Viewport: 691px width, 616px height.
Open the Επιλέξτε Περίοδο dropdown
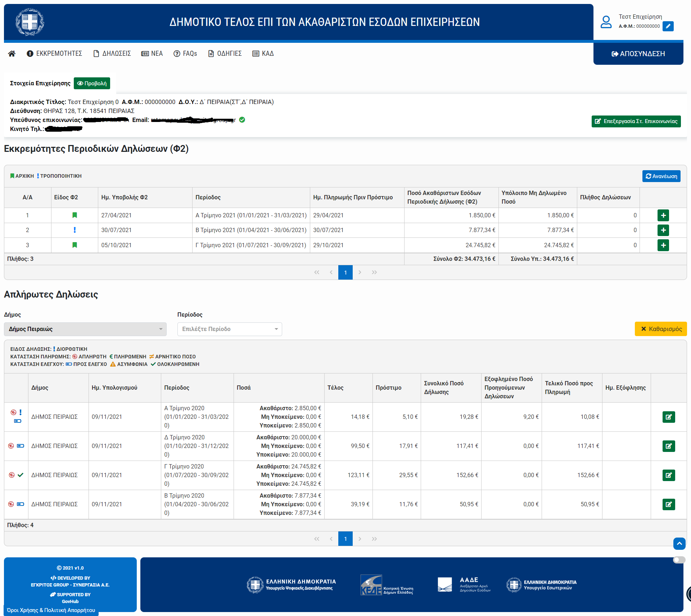230,329
